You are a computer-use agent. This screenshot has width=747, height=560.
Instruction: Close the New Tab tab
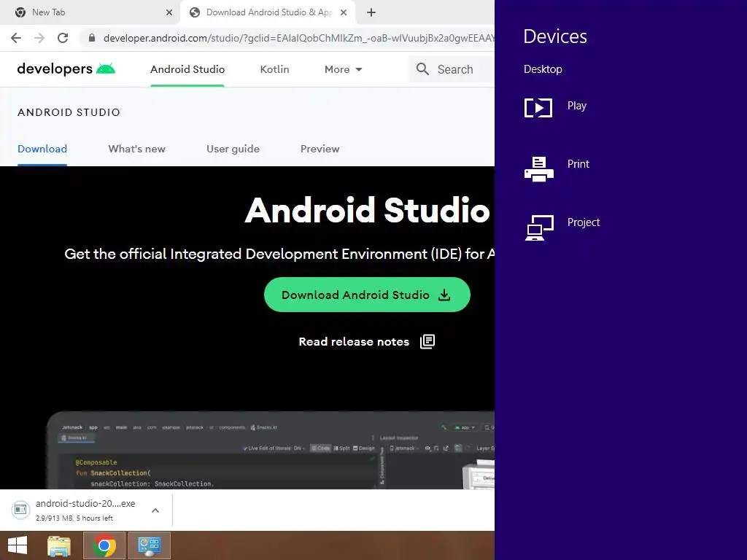pos(169,12)
